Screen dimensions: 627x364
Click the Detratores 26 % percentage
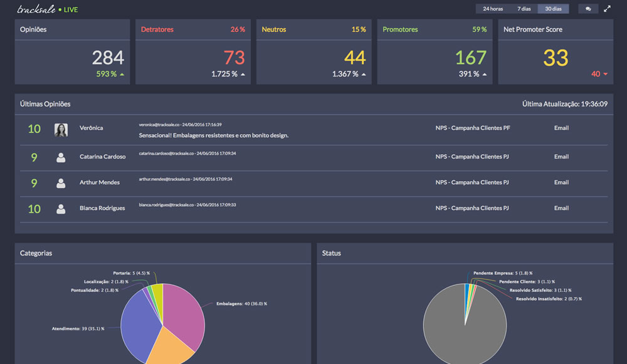pyautogui.click(x=238, y=29)
